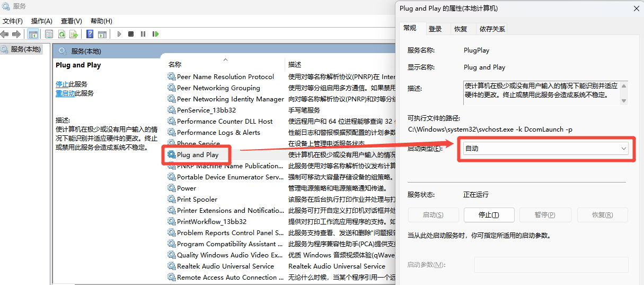Switch to the 依存关系 tab
The image size is (644, 285).
(x=492, y=29)
